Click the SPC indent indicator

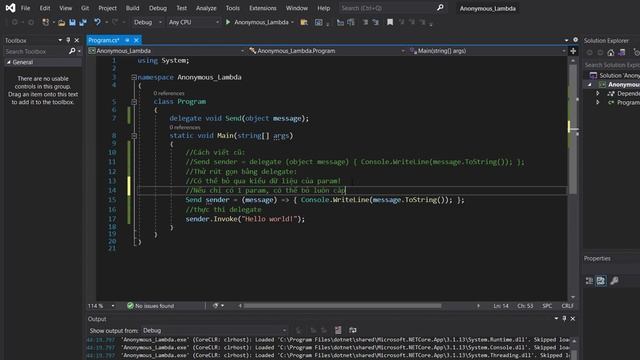click(x=547, y=306)
